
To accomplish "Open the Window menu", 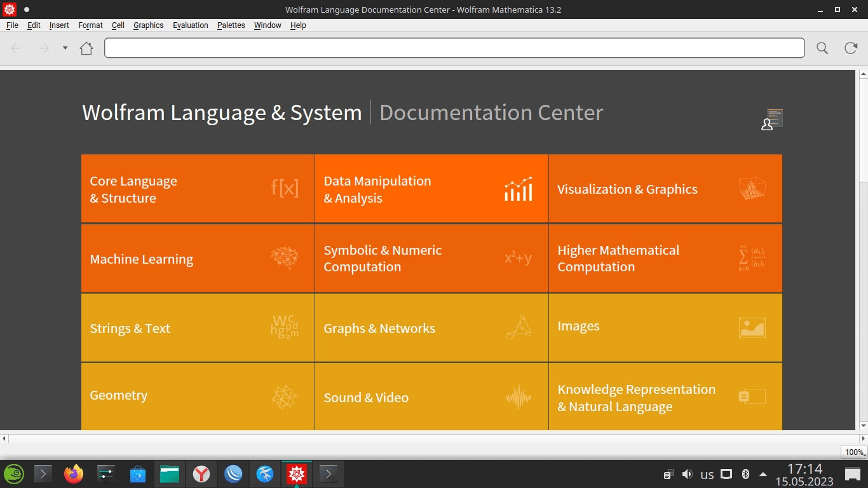I will (268, 25).
